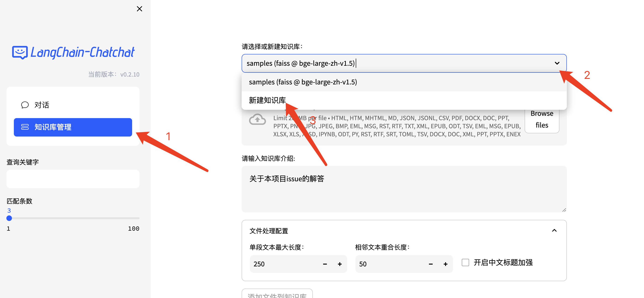Click the 添加文件到知识库 button
The width and height of the screenshot is (644, 298).
(277, 295)
